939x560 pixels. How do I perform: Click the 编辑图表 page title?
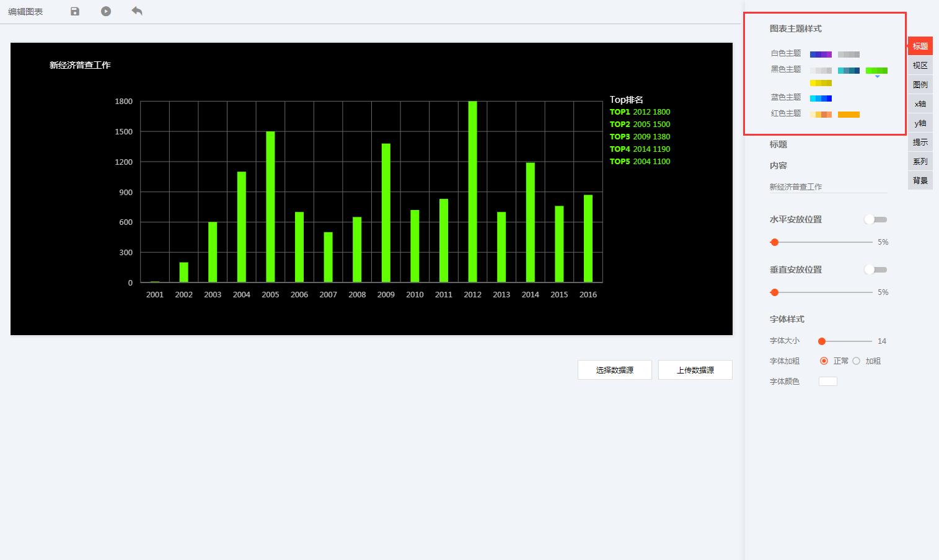click(25, 12)
